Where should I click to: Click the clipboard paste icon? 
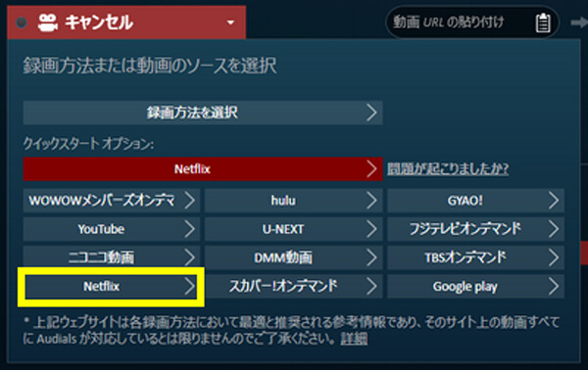[542, 23]
